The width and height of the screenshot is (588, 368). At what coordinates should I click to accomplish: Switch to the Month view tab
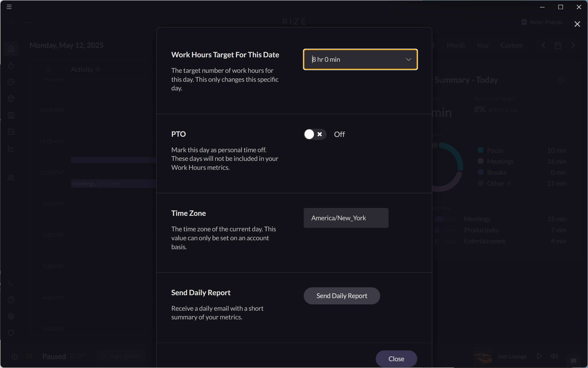[x=456, y=45]
